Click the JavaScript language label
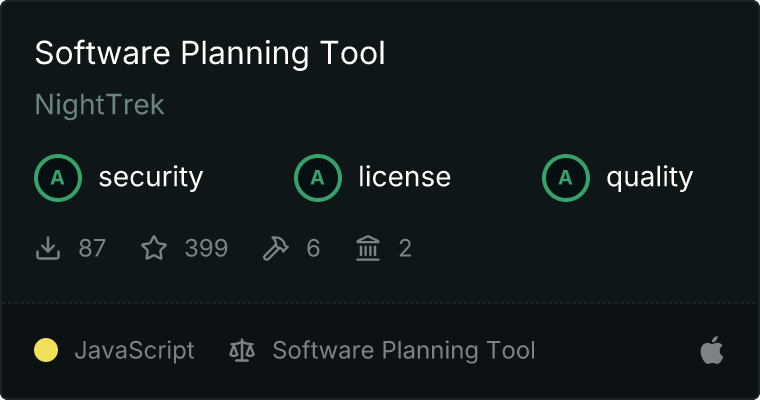Viewport: 760px width, 400px height. (x=134, y=350)
